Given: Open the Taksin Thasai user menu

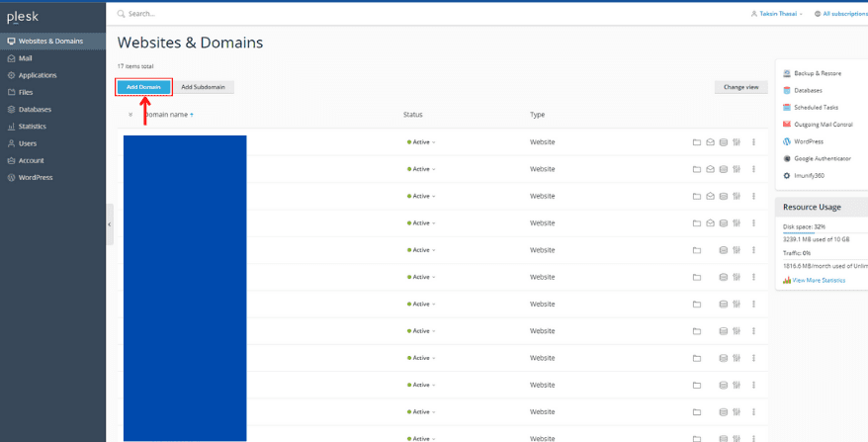Looking at the screenshot, I should (x=777, y=14).
